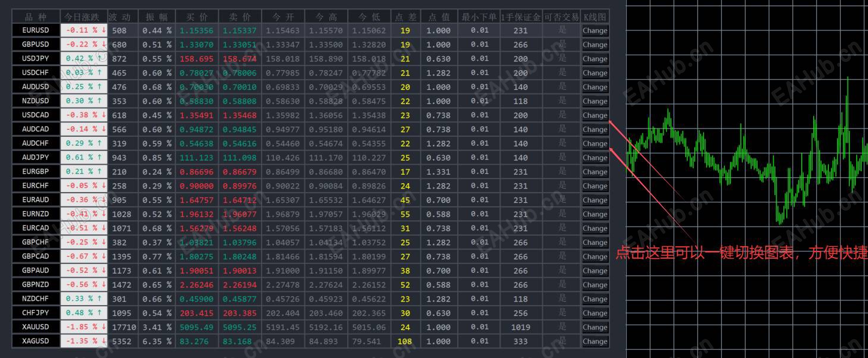The height and width of the screenshot is (358, 868).
Task: Hit Change for the GBPNZD row
Action: tap(595, 285)
